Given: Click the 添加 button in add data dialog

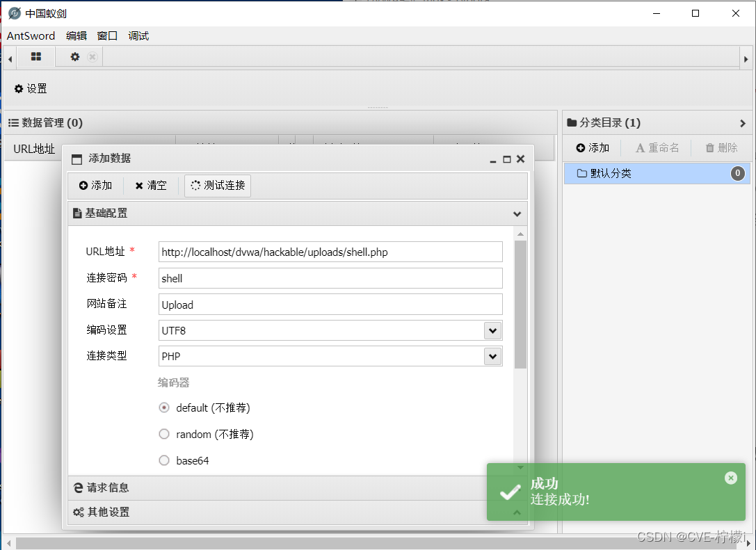Looking at the screenshot, I should point(95,186).
